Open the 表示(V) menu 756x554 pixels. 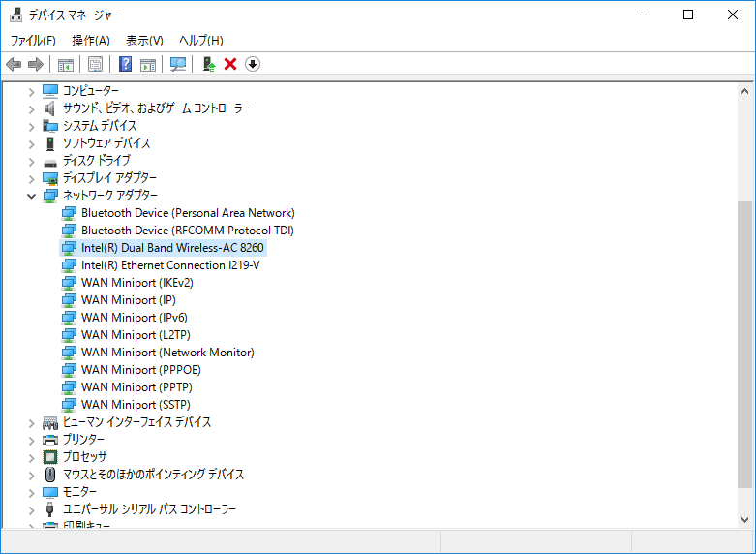(x=144, y=41)
